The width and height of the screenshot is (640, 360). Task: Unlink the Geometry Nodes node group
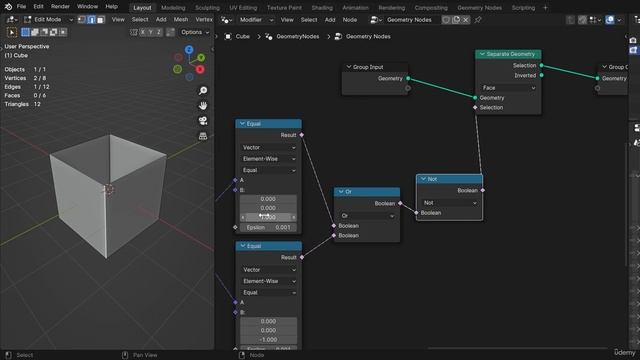tap(465, 20)
